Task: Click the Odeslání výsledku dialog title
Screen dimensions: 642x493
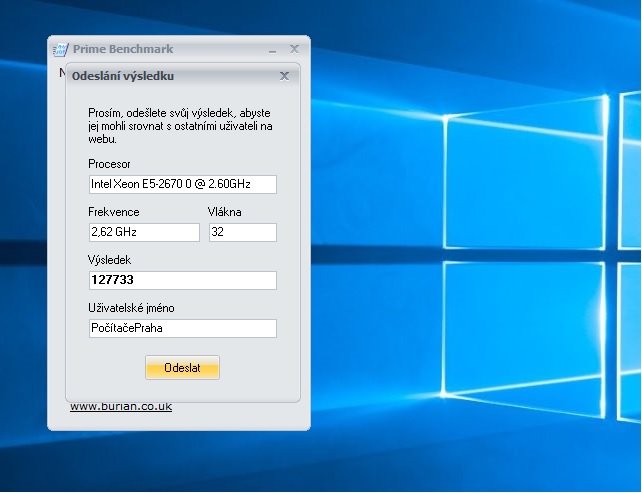Action: point(126,75)
